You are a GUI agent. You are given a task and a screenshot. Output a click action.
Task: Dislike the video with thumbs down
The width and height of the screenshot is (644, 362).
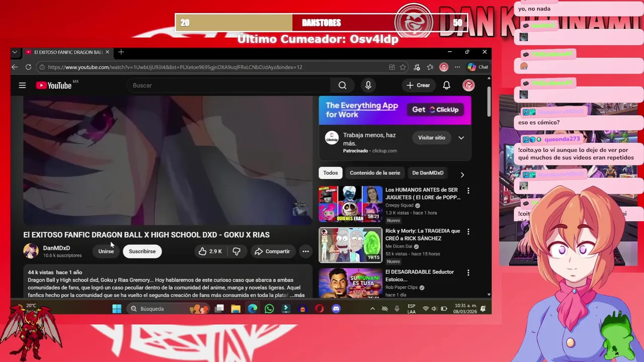pyautogui.click(x=236, y=251)
